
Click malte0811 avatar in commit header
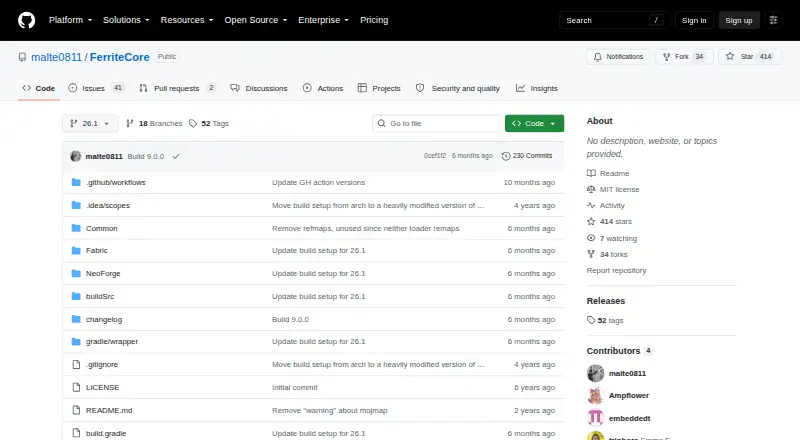pos(76,156)
